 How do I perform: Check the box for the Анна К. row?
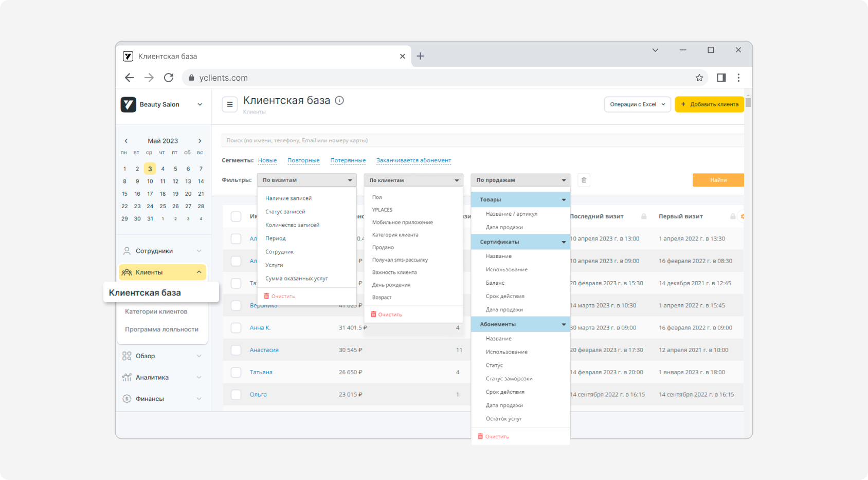[236, 328]
